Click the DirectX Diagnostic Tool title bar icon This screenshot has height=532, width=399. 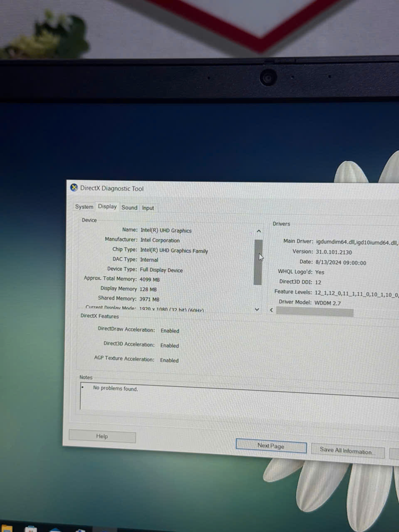[x=74, y=187]
